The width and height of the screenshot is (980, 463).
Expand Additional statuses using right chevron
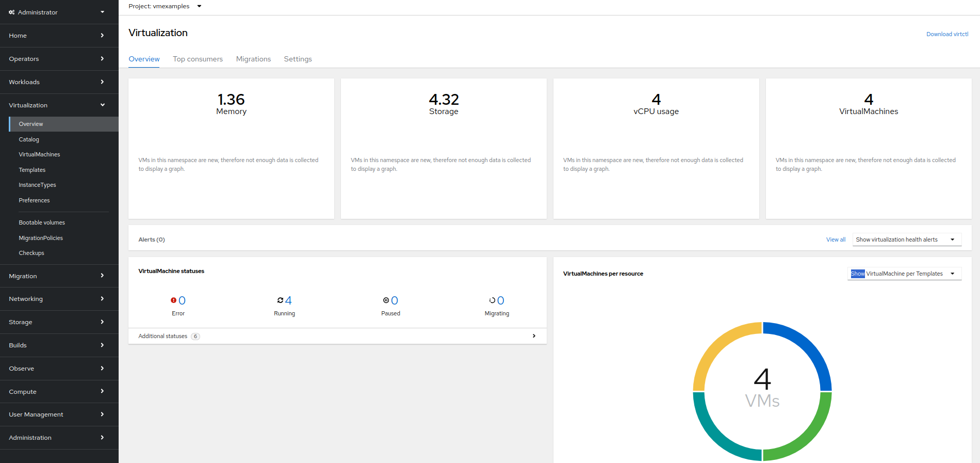tap(534, 336)
